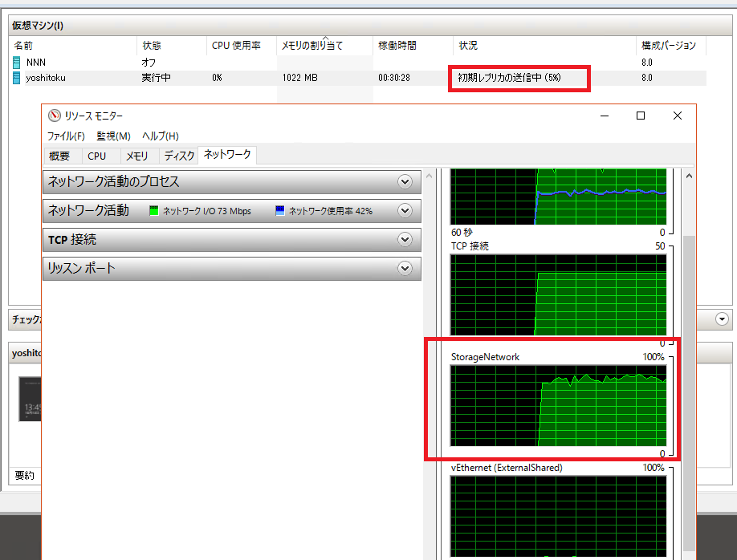Click the 実行中 state cell
Screen dimensions: 737x560
pos(156,78)
